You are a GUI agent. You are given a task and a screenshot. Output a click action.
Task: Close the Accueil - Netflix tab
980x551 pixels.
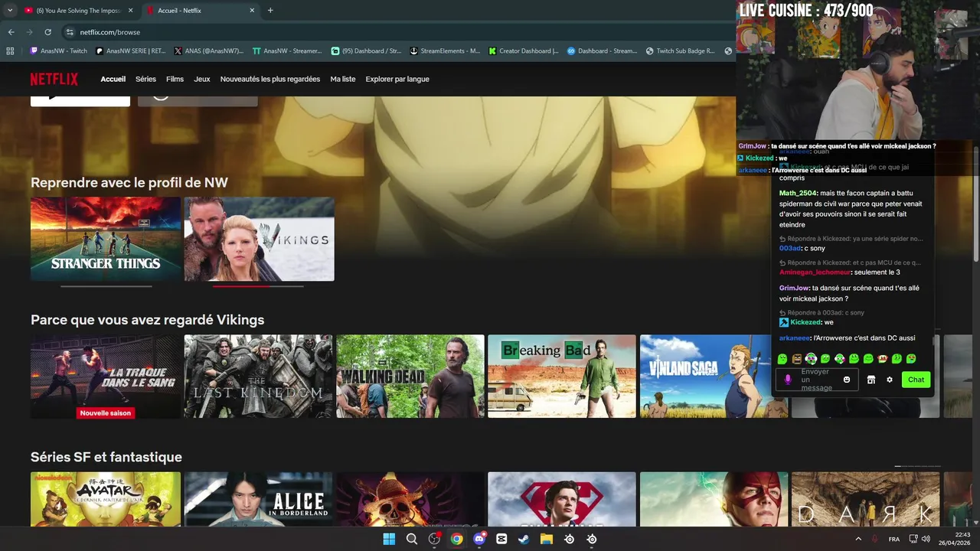coord(252,11)
